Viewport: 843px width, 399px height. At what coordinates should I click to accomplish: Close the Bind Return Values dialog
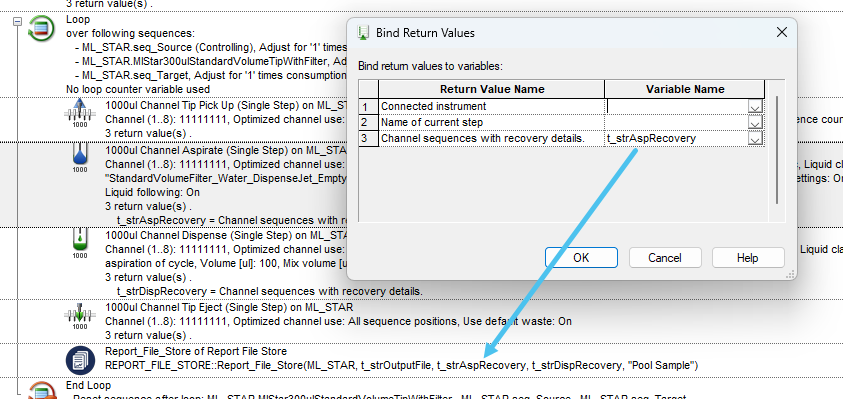tap(782, 32)
